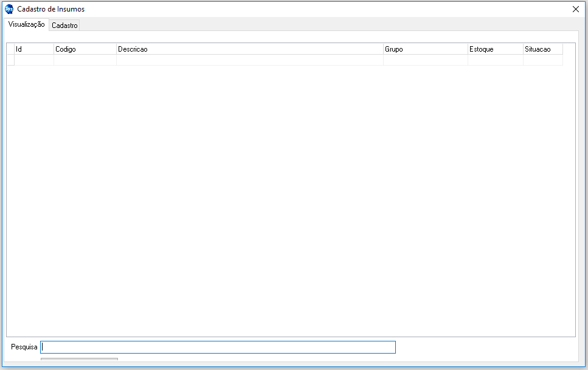Click the application icon in title bar
Image resolution: width=588 pixels, height=370 pixels.
click(9, 9)
